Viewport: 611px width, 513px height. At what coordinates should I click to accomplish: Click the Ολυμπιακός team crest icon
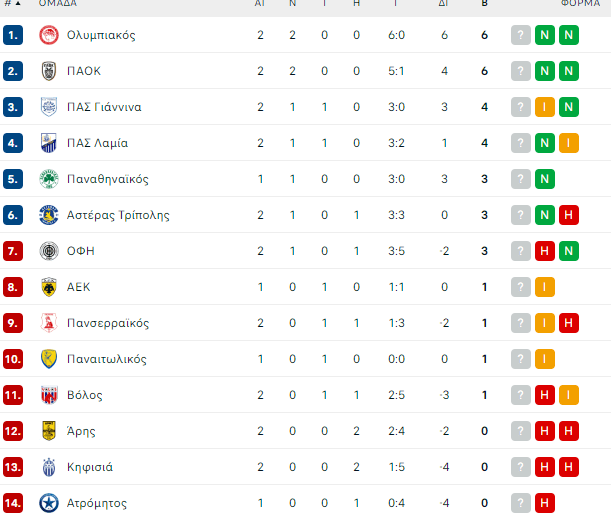[48, 35]
